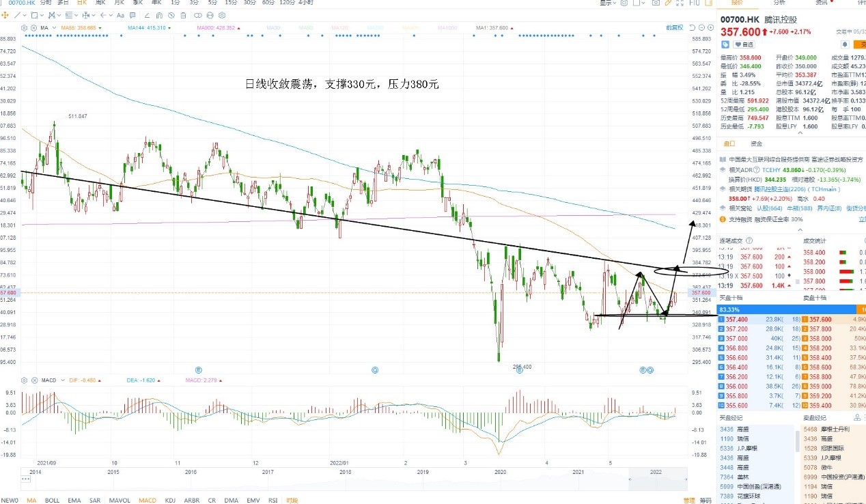This screenshot has height=504, width=866.
Task: Remove the MACD indicator with the X icon
Action: coord(34,380)
